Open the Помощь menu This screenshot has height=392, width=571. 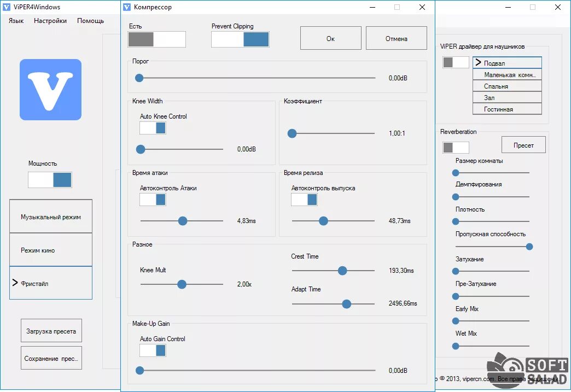click(90, 21)
